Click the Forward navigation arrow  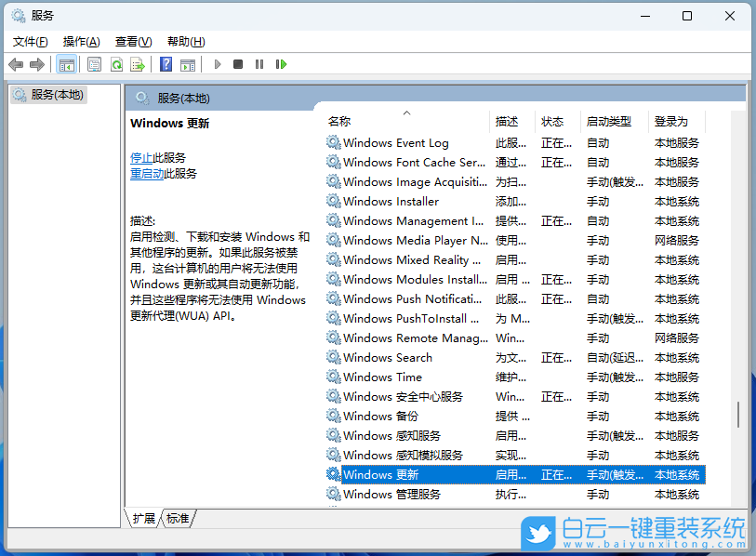(38, 64)
